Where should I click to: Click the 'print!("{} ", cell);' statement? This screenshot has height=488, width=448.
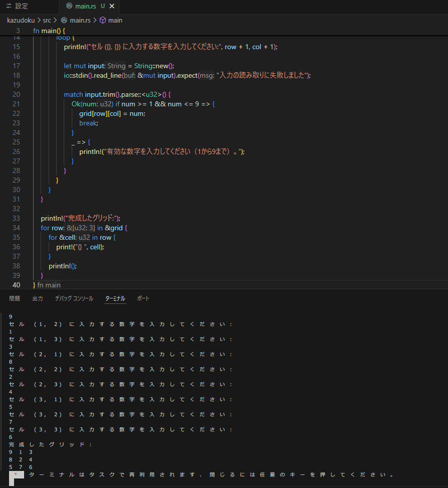[x=80, y=247]
